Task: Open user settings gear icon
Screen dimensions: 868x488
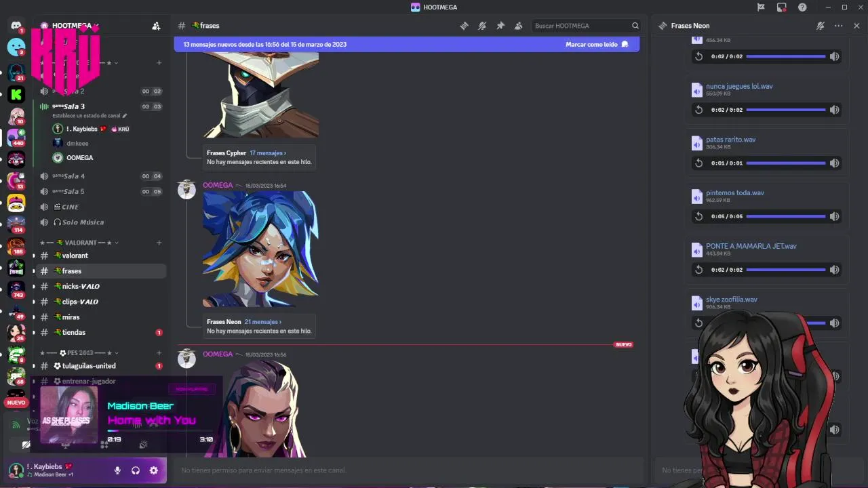Action: 154,470
